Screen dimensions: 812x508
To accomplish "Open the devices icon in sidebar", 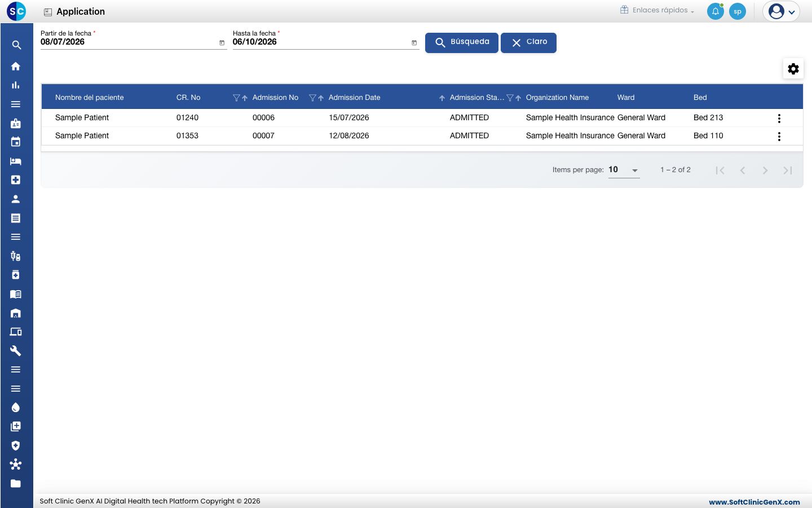I will pos(16,332).
